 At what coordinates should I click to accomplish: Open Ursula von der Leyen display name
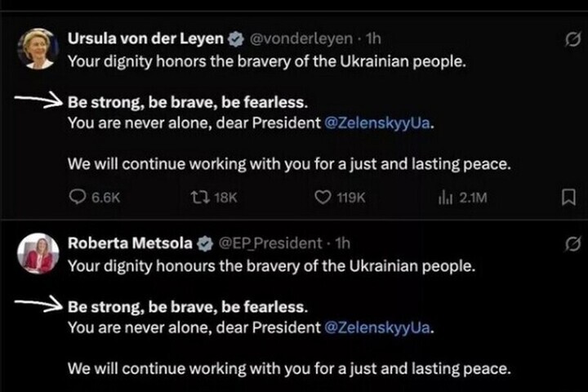(x=145, y=38)
